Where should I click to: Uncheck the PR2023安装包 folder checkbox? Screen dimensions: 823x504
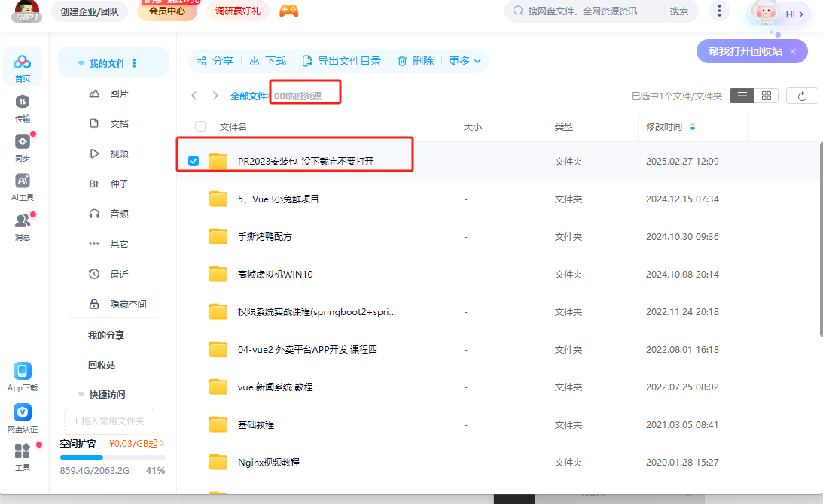(x=194, y=161)
